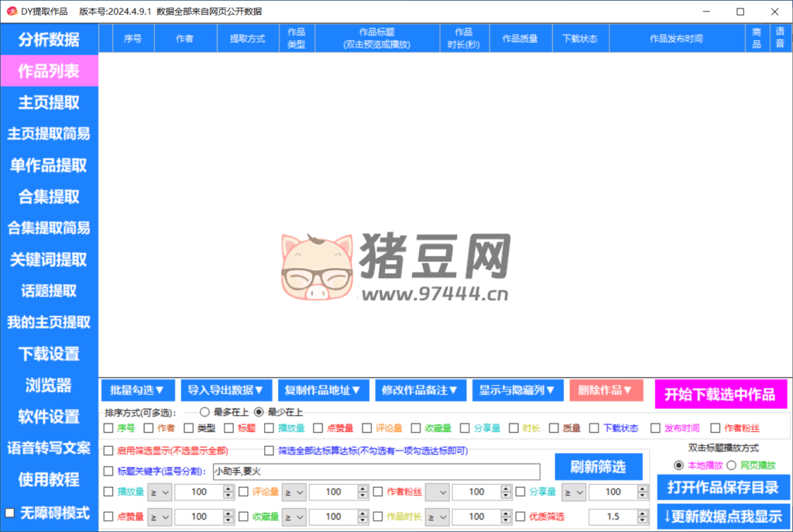Click the 作品发布时间 column header
793x532 pixels.
tap(677, 39)
